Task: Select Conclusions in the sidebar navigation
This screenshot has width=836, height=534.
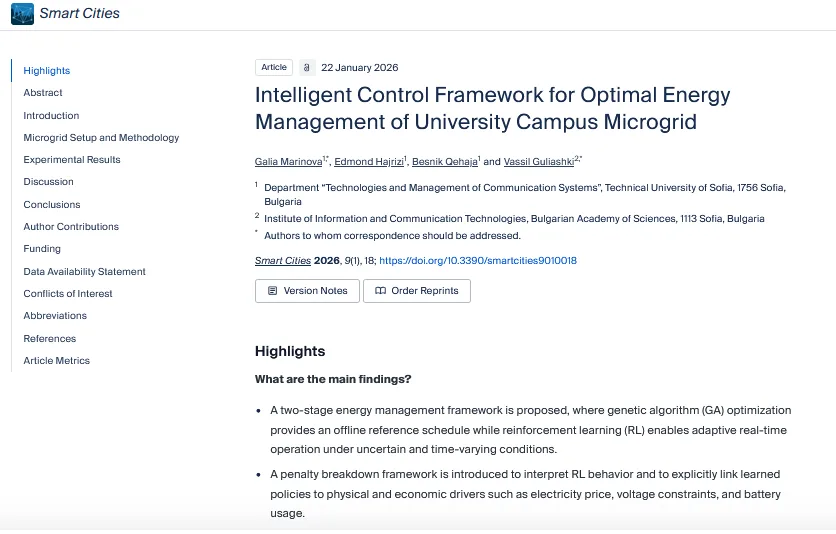Action: 52,204
